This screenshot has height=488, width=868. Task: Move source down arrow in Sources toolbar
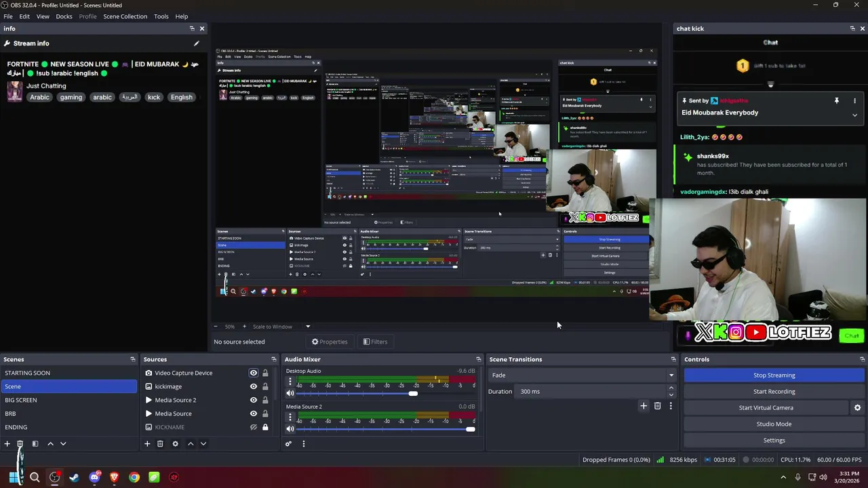[203, 444]
